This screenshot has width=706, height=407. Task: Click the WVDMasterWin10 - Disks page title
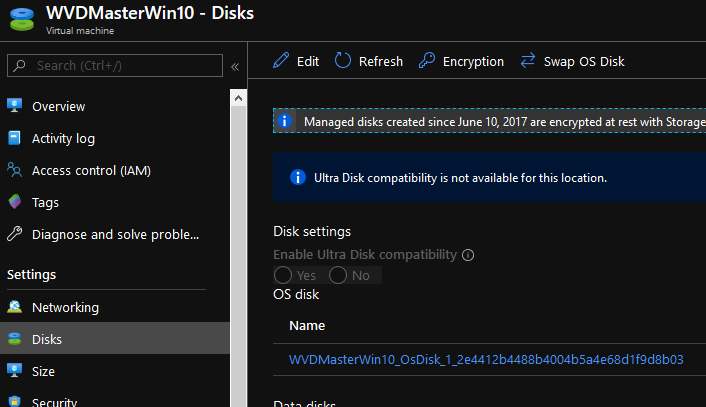(150, 13)
